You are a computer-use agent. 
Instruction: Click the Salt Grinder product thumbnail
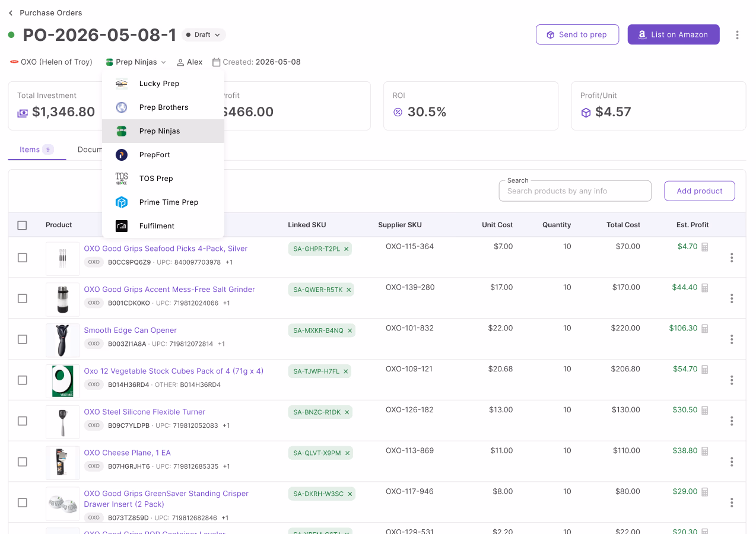[62, 300]
